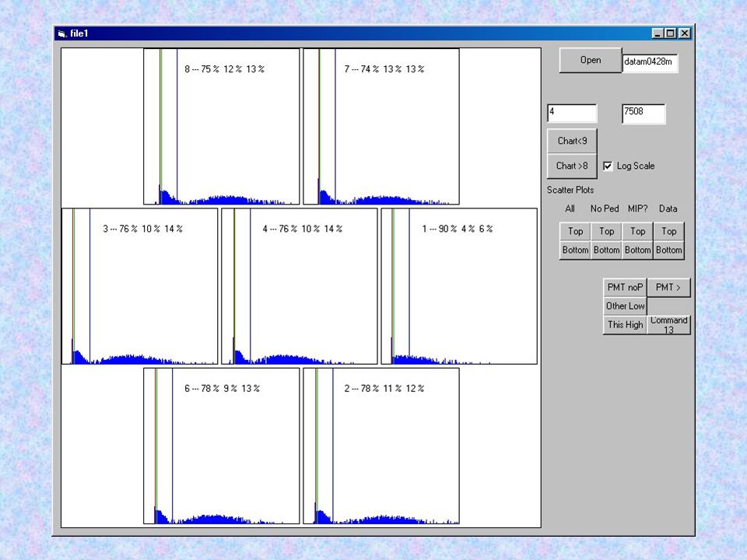
Task: Click the Open button
Action: [591, 60]
